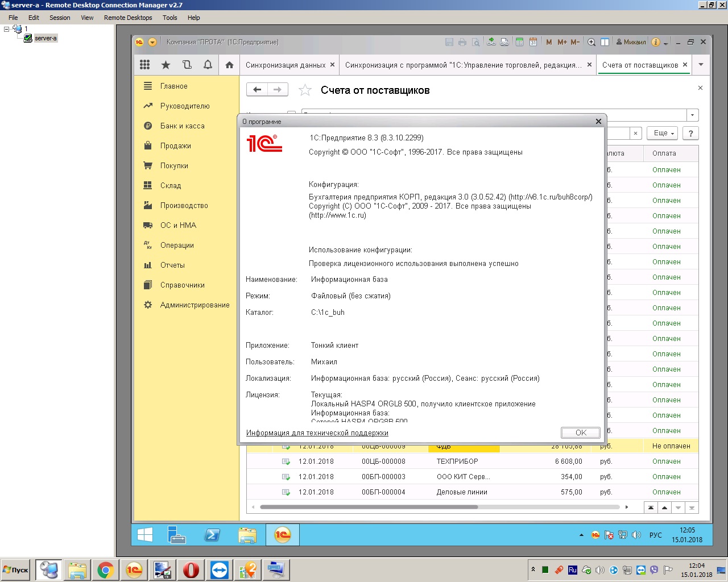Open the notifications bell icon
Viewport: 728px width, 582px height.
point(208,65)
